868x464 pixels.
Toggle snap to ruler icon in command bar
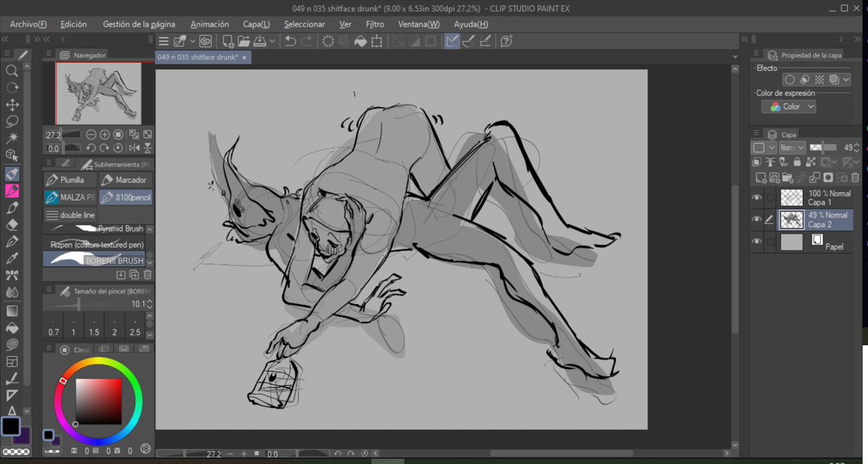click(451, 41)
